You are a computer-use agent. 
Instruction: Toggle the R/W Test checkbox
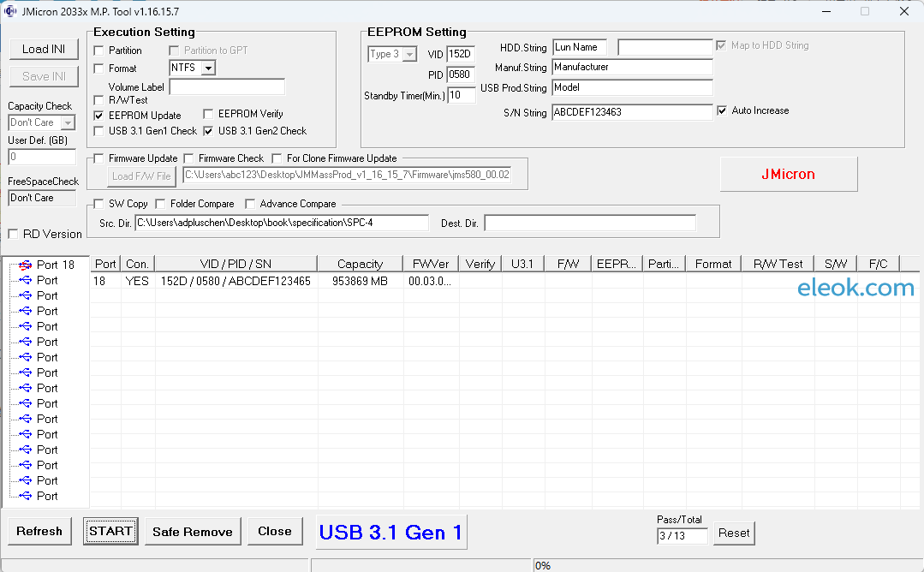click(99, 100)
